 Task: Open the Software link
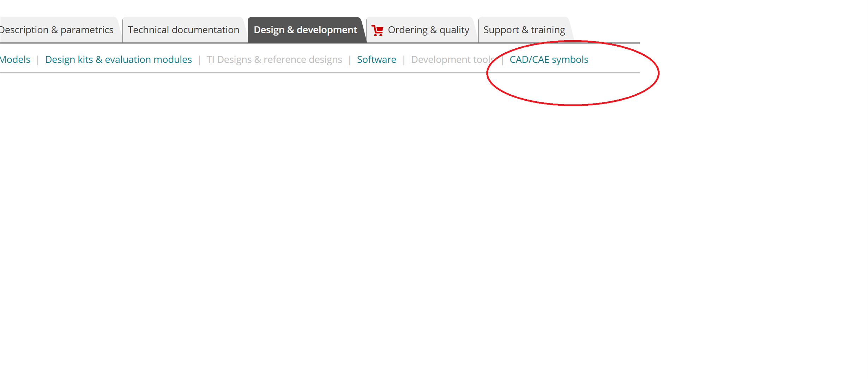point(376,59)
